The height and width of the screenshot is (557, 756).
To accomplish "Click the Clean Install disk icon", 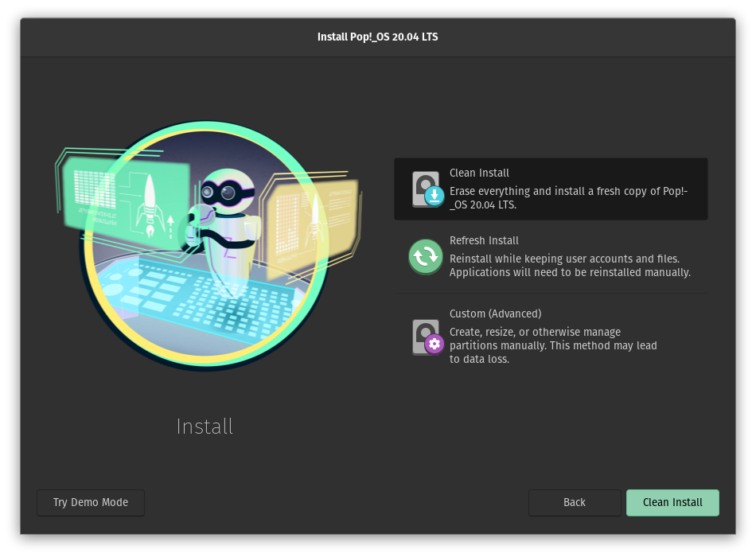I will (x=427, y=189).
